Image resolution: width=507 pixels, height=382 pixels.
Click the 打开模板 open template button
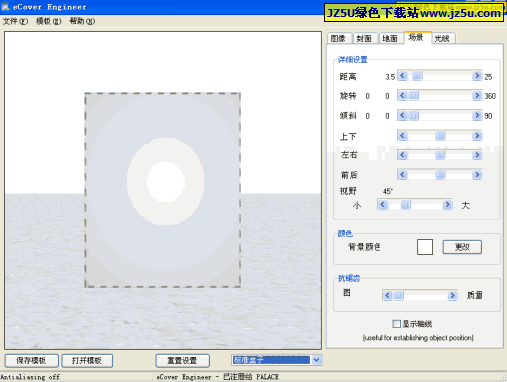click(87, 361)
